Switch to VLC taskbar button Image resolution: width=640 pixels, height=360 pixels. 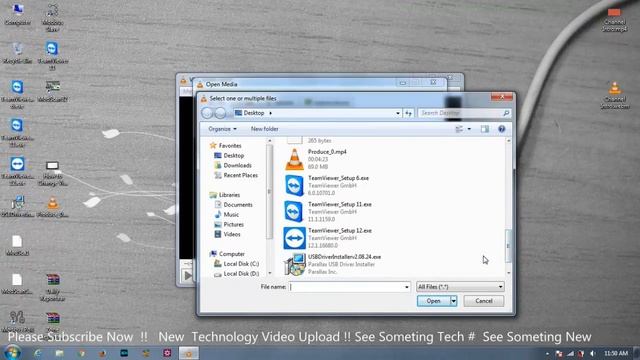tap(189, 353)
